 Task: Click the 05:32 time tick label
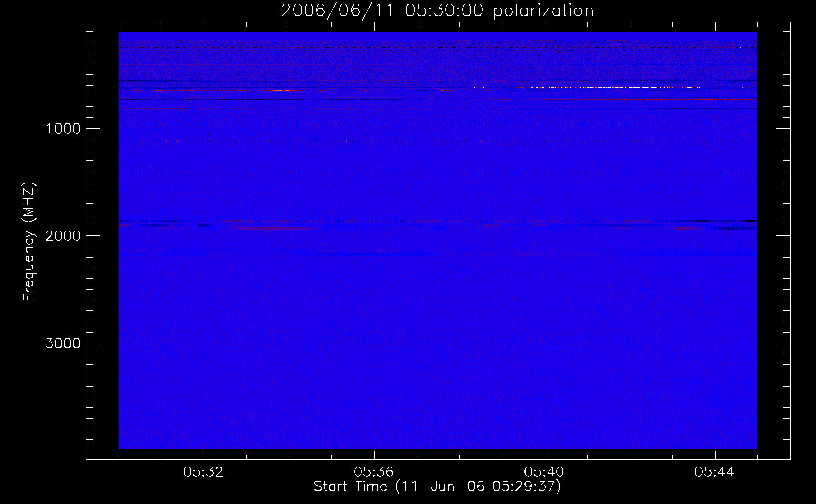click(204, 472)
